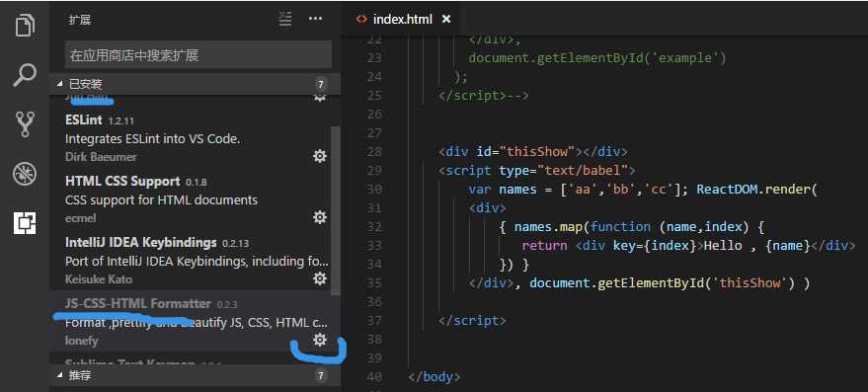Open IntelliJ IDEA Keybindings gear settings
This screenshot has width=868, height=392.
point(319,277)
